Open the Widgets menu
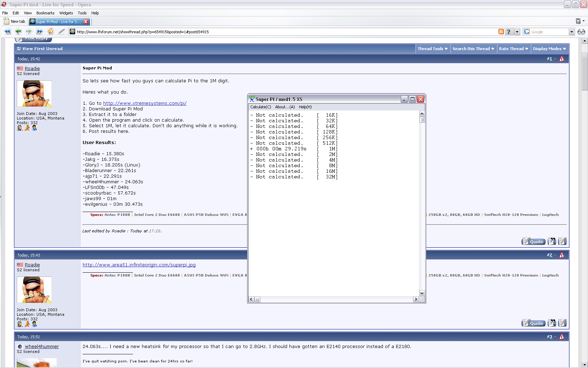Viewport: 588px width, 368px height. pos(66,13)
